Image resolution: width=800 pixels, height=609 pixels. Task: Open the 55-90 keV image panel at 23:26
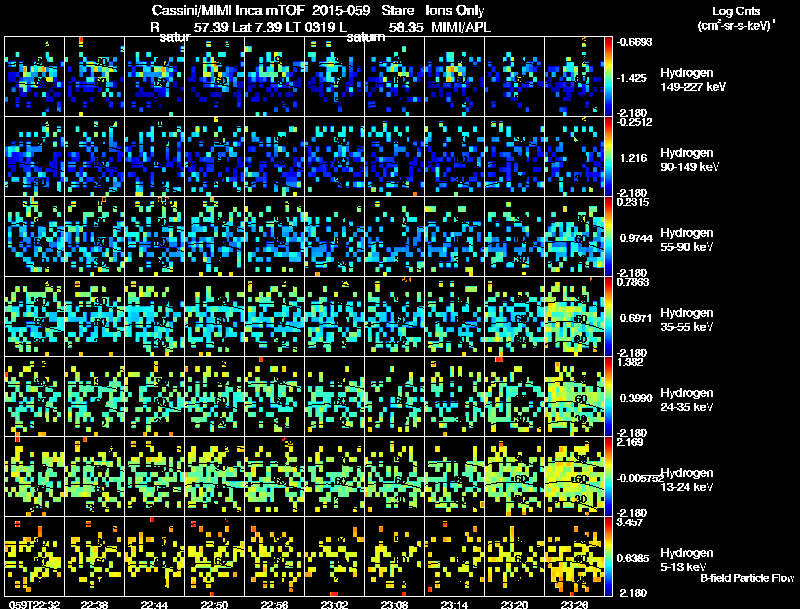[x=574, y=237]
